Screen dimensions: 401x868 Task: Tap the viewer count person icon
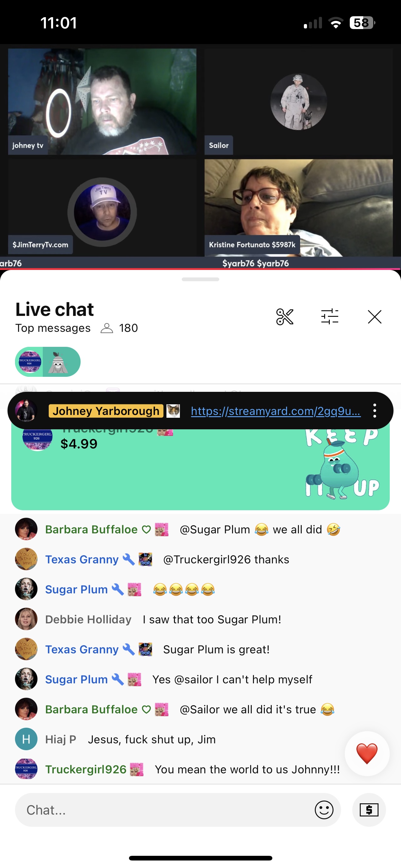(x=107, y=328)
